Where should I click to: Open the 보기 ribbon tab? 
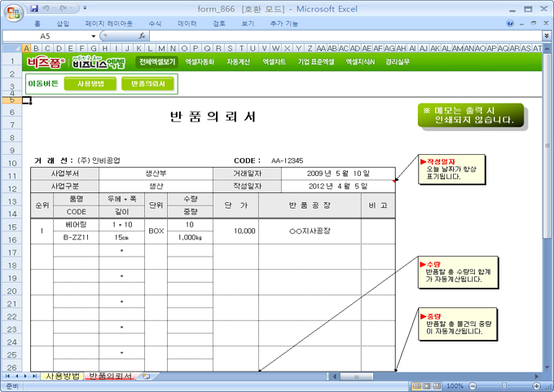coord(248,24)
